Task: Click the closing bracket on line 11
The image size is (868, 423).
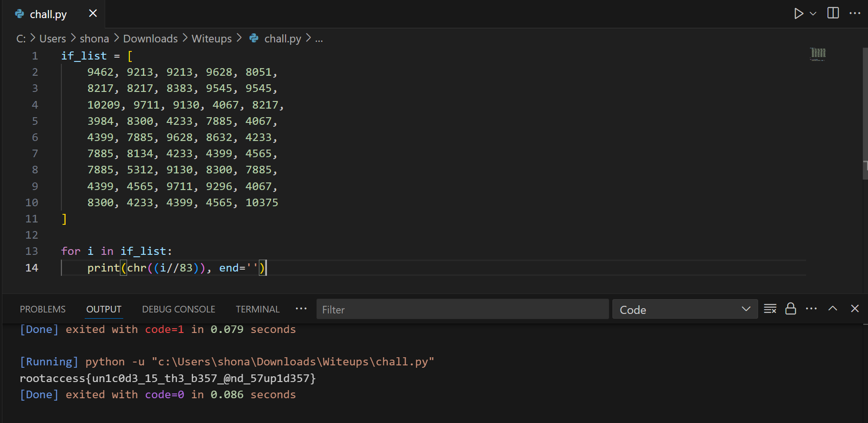Action: (64, 219)
